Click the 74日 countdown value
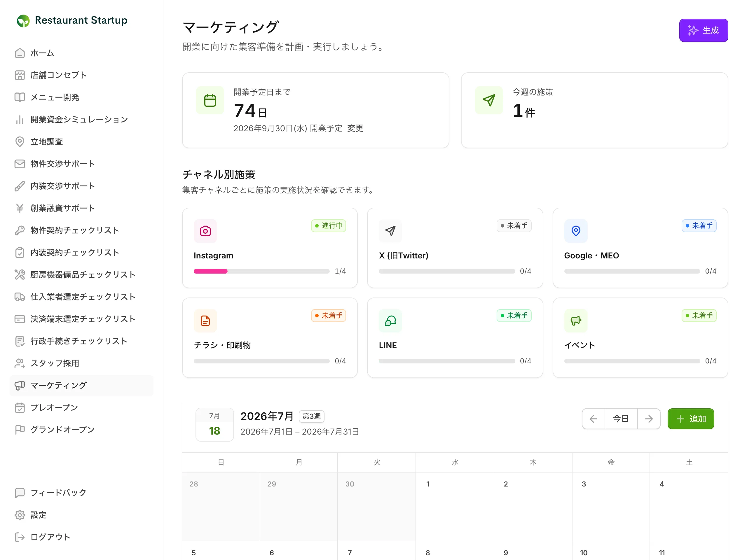 tap(250, 111)
